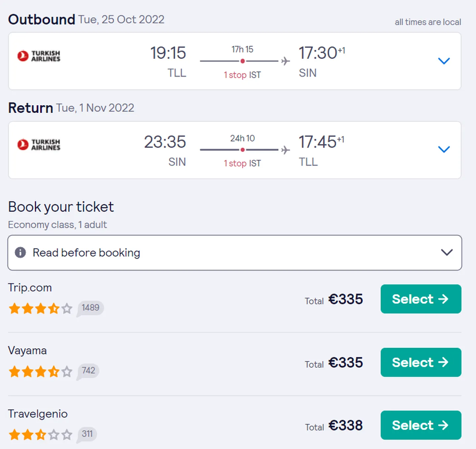Select the Travelgenio €338 offer

pyautogui.click(x=421, y=425)
